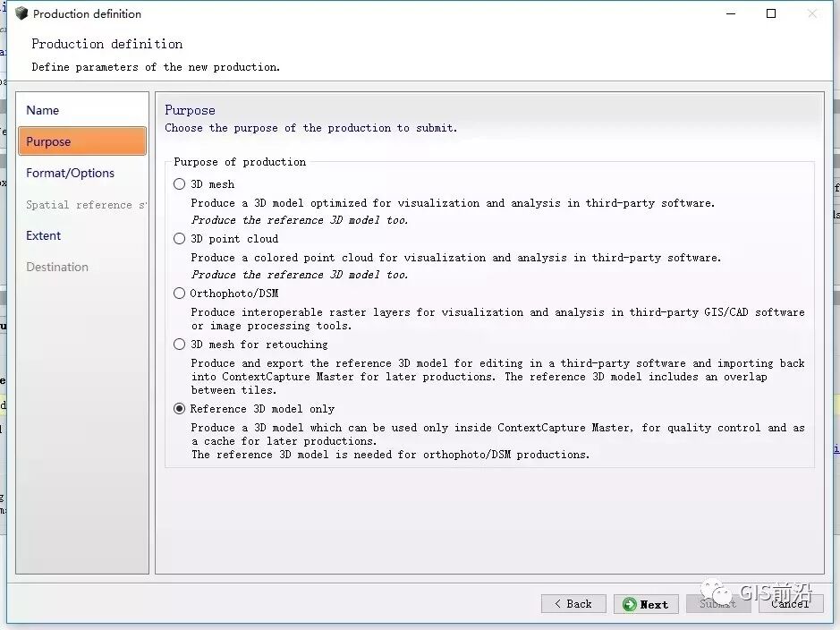The height and width of the screenshot is (630, 840).
Task: Click the Production definition window cube icon
Action: click(x=21, y=13)
